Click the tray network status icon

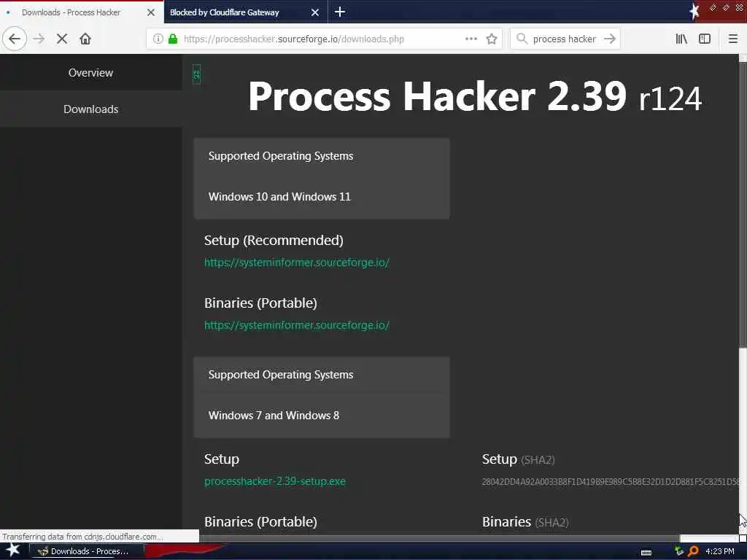[679, 551]
